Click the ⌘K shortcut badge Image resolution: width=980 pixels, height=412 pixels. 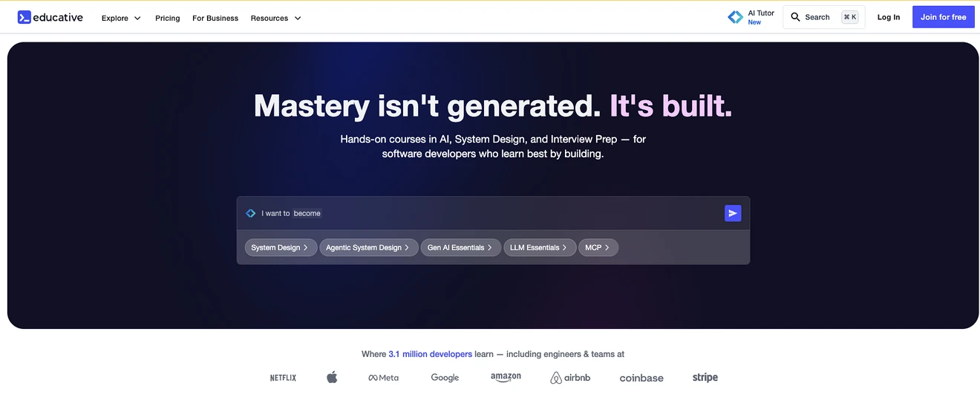(849, 17)
